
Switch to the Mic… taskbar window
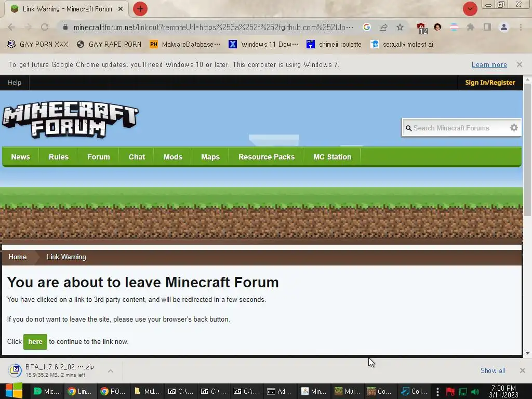click(x=46, y=391)
